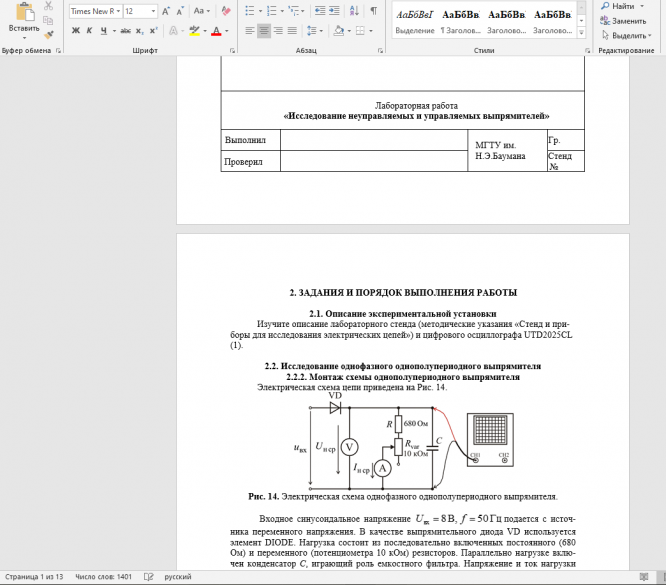Screen dimensions: 666x585
Task: Start a multilevel list
Action: click(x=293, y=11)
